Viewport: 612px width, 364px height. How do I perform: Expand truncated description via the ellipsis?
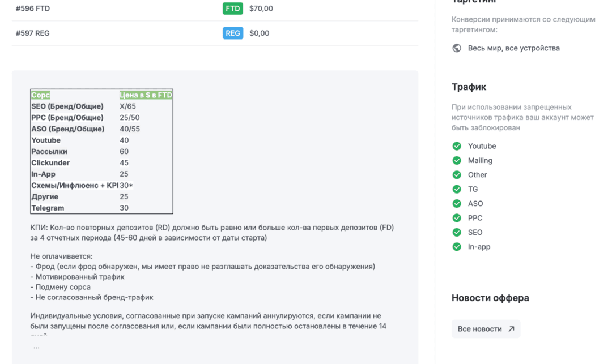36,346
